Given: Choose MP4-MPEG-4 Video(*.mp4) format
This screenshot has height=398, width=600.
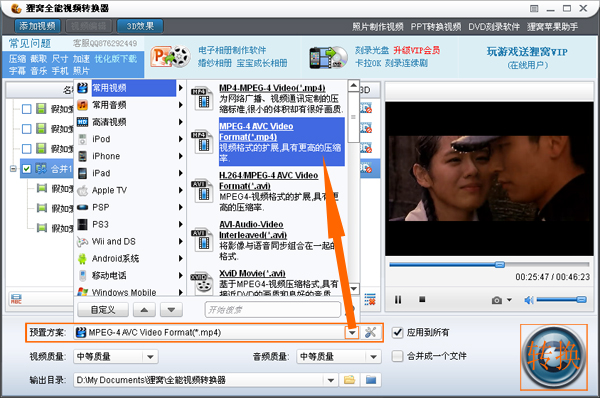Looking at the screenshot, I should 281,98.
